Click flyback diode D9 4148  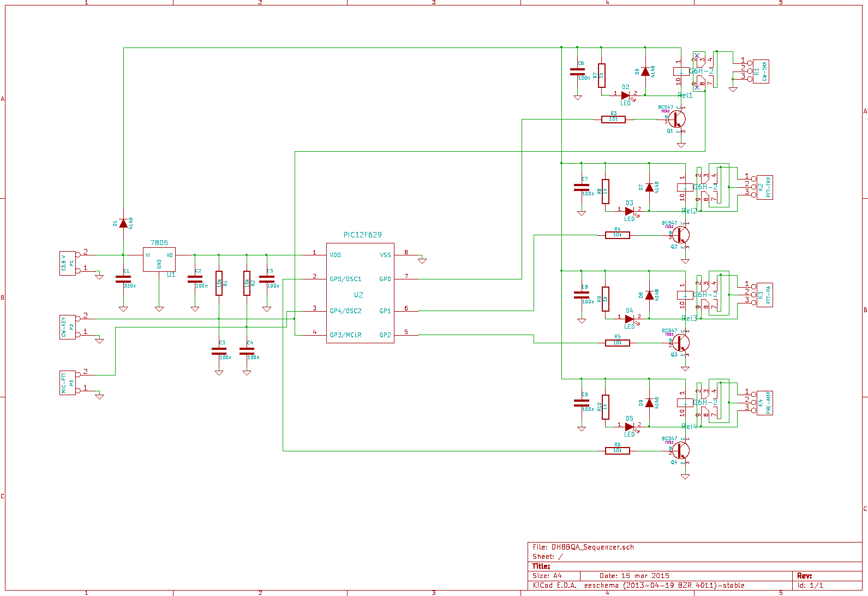(x=649, y=403)
